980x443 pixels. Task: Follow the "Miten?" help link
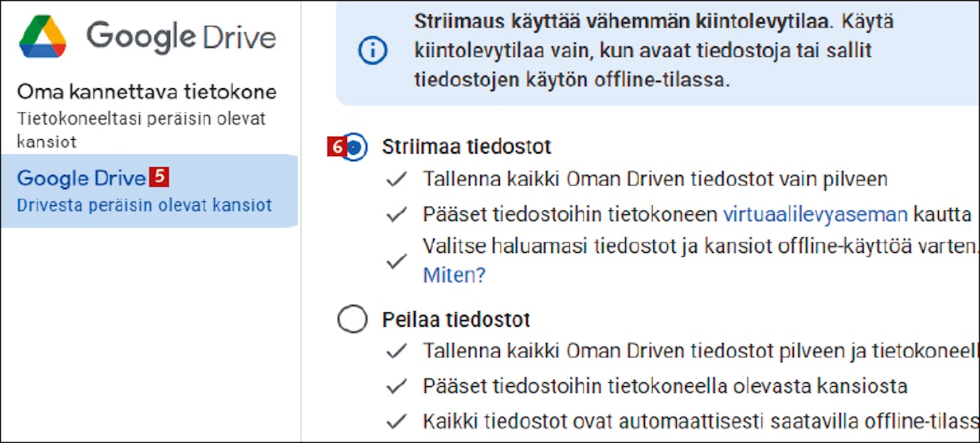(454, 275)
